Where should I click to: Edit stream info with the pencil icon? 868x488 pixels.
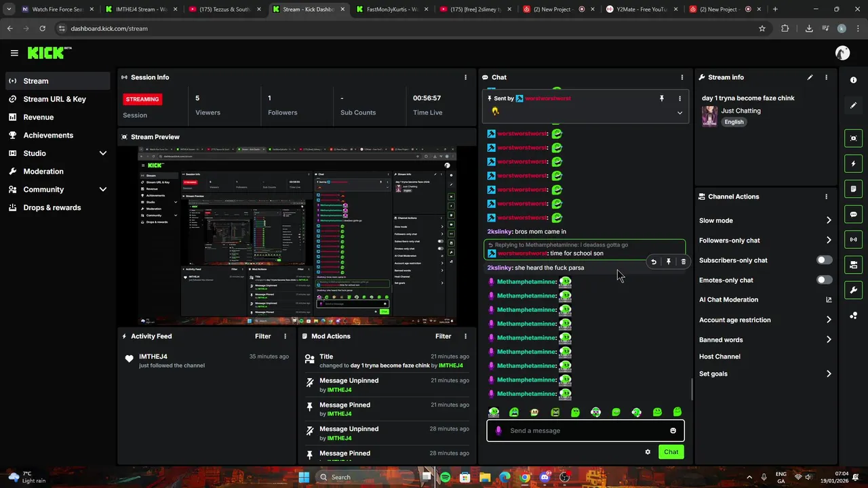point(810,77)
